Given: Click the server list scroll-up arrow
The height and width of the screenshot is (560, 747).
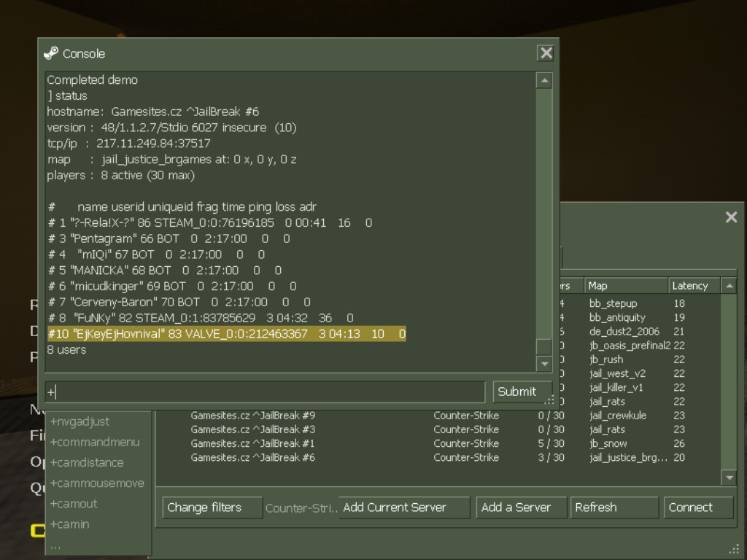Looking at the screenshot, I should (x=729, y=286).
